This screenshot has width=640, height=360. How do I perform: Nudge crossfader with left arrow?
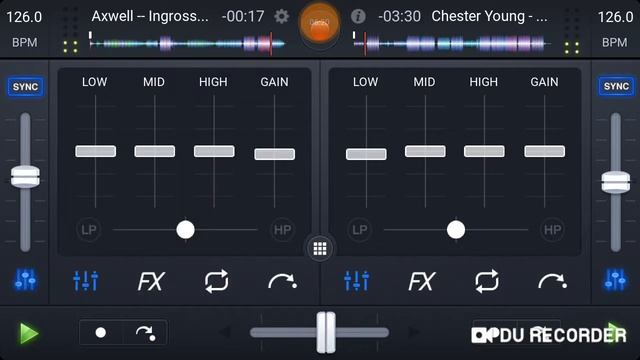225,332
